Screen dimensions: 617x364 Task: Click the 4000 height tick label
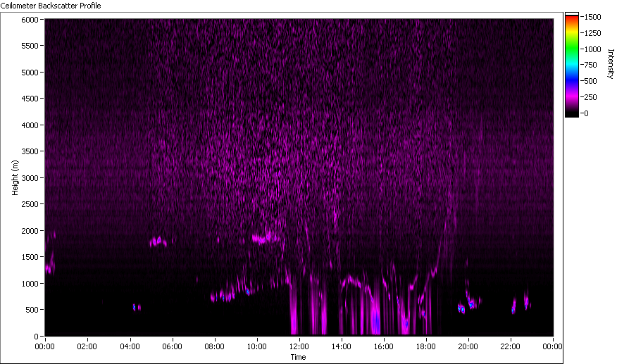tap(30, 125)
